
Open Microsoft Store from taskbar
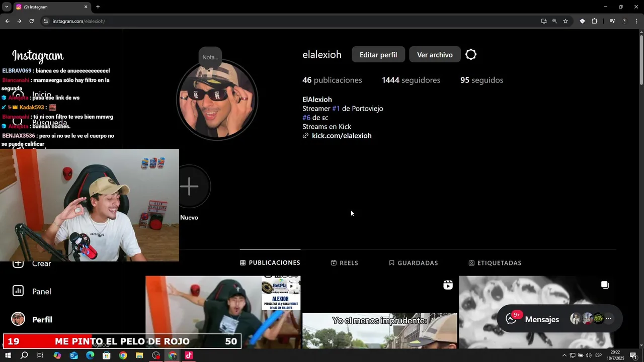coord(107,355)
